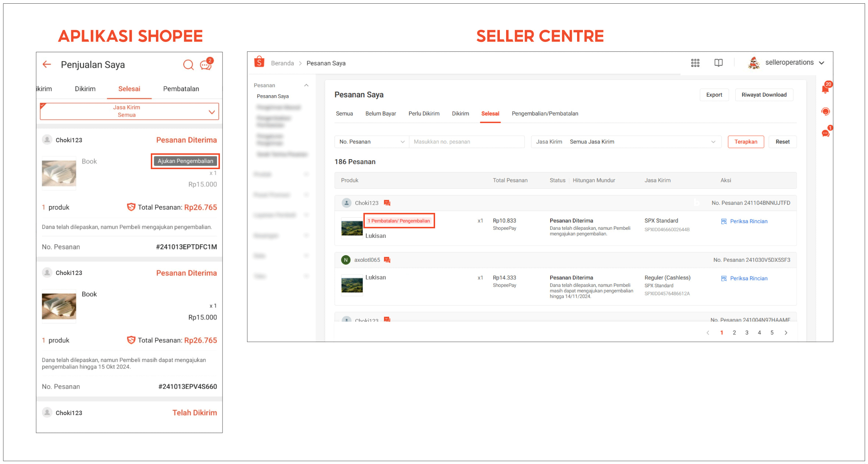Switch to the Pembatalan tab in app
The width and height of the screenshot is (868, 464).
(x=181, y=89)
